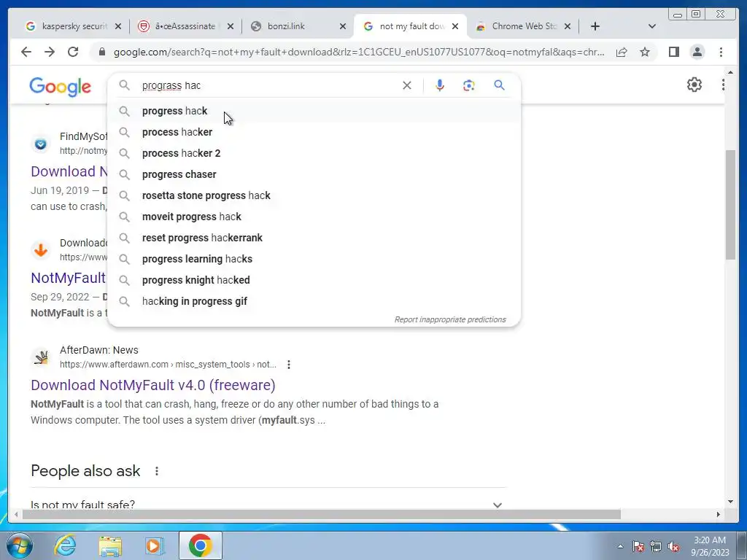747x560 pixels.
Task: Launch Internet Explorer from the taskbar
Action: click(x=65, y=545)
